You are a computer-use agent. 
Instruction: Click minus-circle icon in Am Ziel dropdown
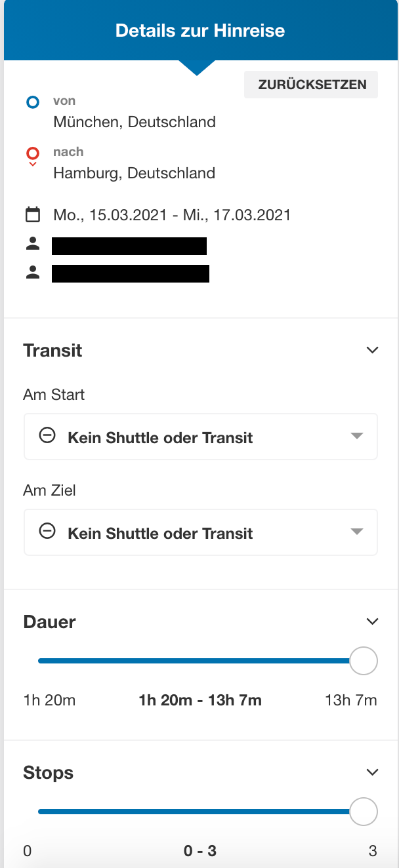point(47,532)
